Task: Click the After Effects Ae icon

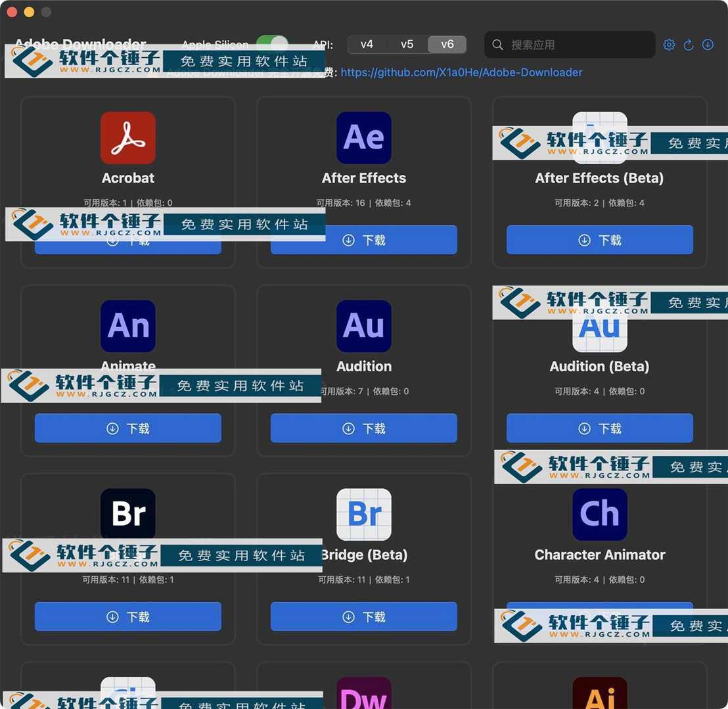Action: point(364,138)
